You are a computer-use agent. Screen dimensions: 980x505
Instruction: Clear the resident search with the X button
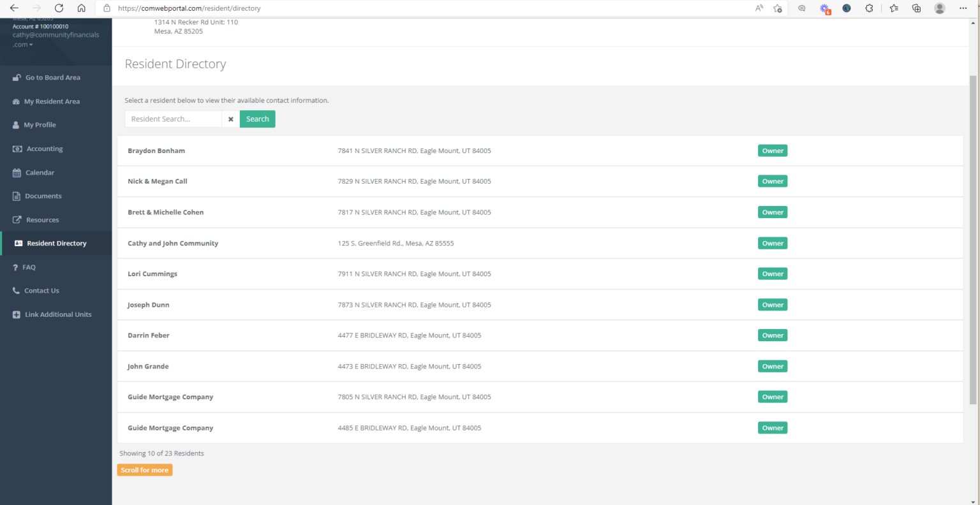click(x=230, y=119)
